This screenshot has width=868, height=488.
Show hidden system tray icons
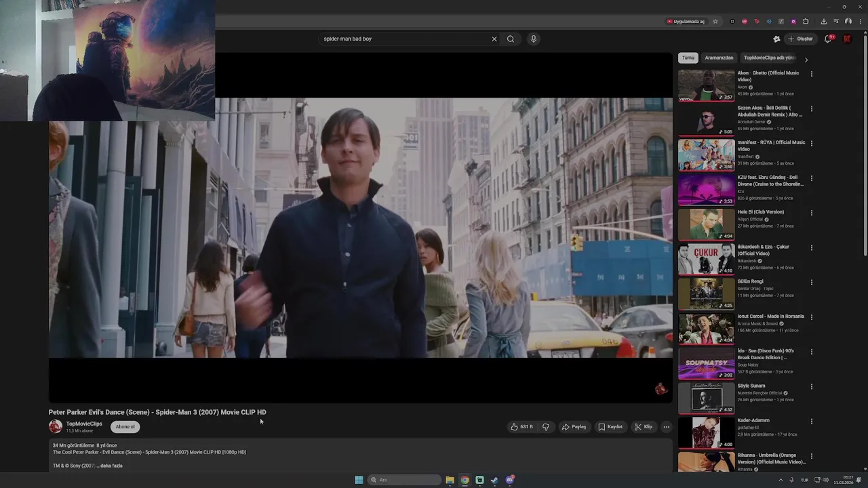(x=781, y=480)
